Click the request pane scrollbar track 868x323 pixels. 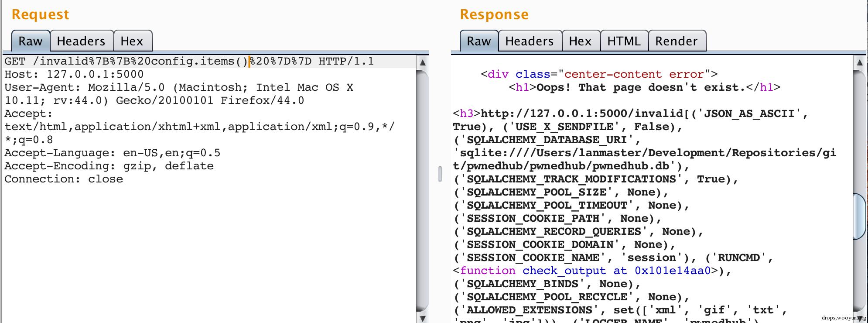tap(423, 190)
